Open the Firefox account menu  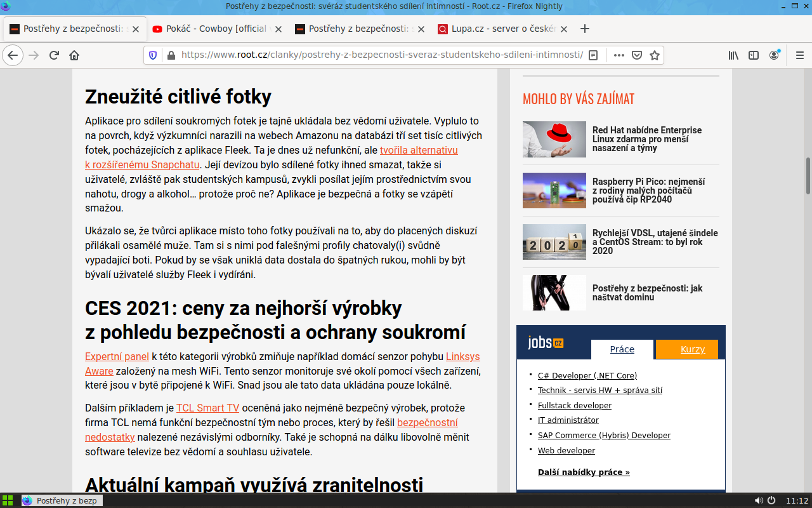774,55
